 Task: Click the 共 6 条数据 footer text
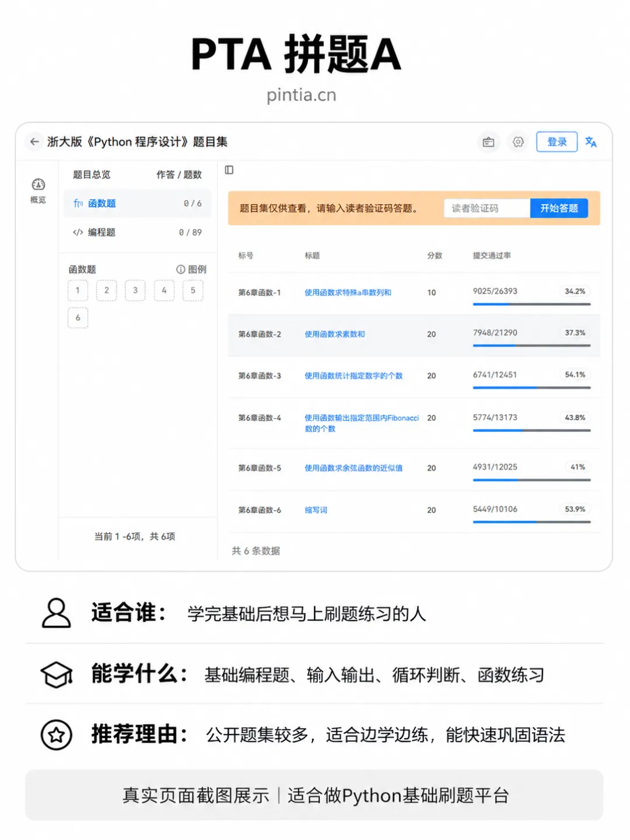tap(256, 551)
